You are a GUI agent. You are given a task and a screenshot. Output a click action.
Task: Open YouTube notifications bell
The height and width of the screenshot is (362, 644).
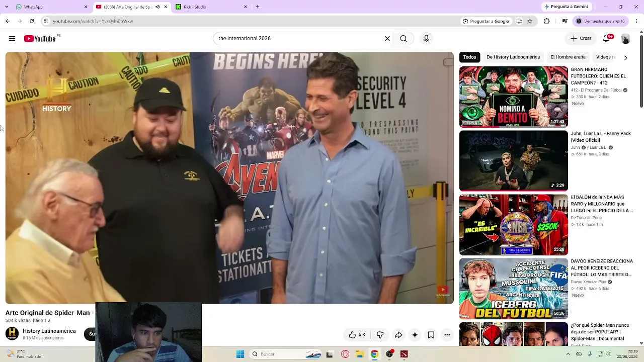[607, 39]
